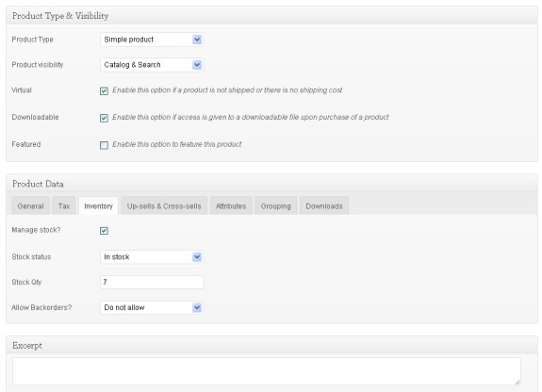This screenshot has height=392, width=542.
Task: Open the Allow Backorders dropdown
Action: coord(152,307)
